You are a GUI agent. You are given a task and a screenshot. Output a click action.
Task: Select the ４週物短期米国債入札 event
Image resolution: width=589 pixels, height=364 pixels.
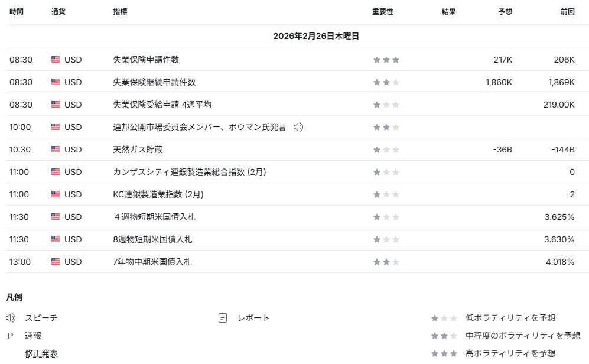click(x=154, y=217)
